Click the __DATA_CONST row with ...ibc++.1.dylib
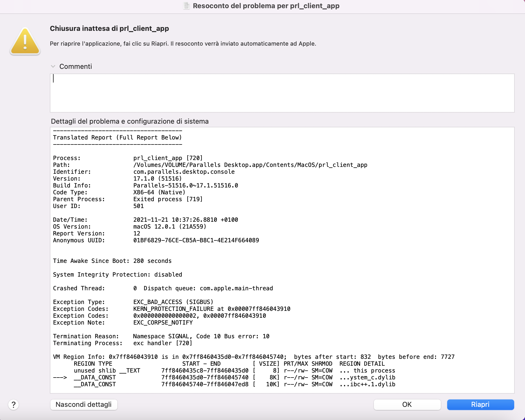The width and height of the screenshot is (525, 420). [235, 384]
